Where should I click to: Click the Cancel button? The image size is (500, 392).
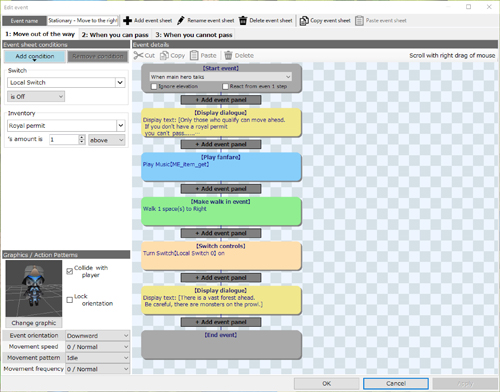pyautogui.click(x=396, y=384)
